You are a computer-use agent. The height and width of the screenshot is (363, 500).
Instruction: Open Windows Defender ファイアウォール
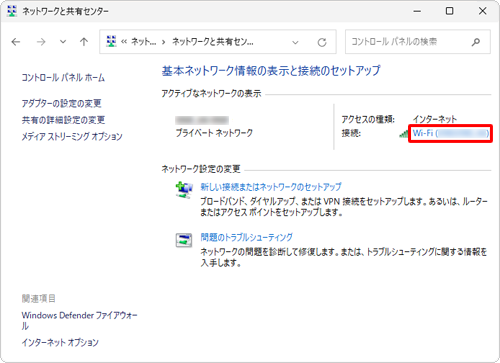click(80, 320)
